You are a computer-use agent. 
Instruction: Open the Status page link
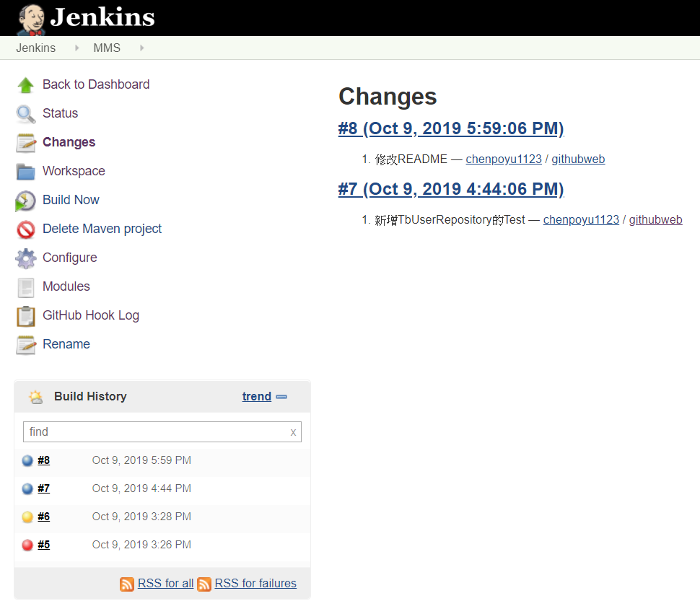click(61, 113)
